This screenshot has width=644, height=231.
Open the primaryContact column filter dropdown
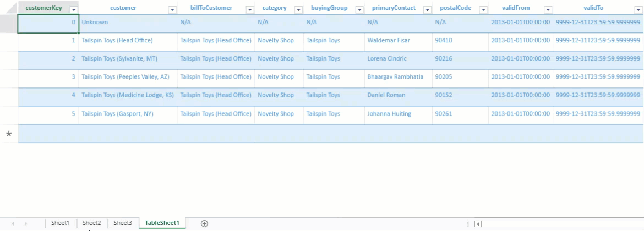[427, 10]
